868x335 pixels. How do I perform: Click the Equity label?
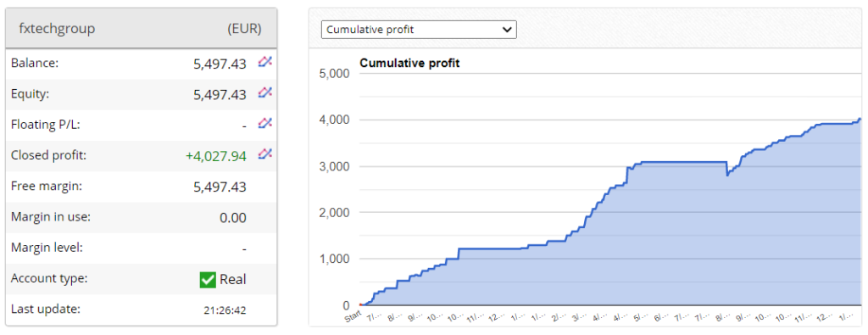click(31, 94)
